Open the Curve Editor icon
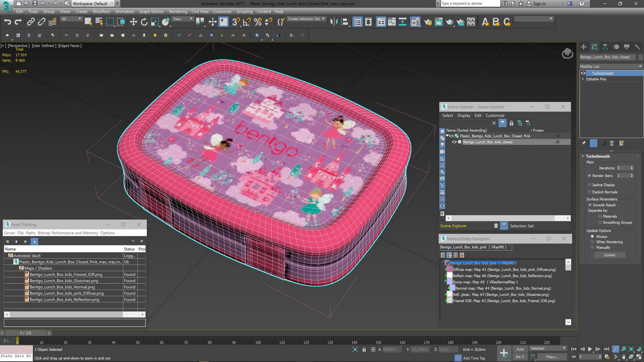644x362 pixels. pyautogui.click(x=392, y=22)
